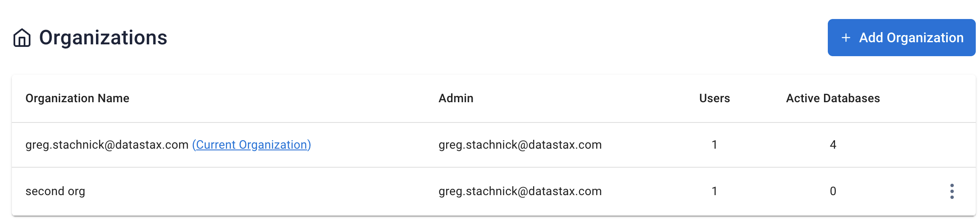Click the Active Databases value 0
Image resolution: width=980 pixels, height=223 pixels.
(833, 191)
